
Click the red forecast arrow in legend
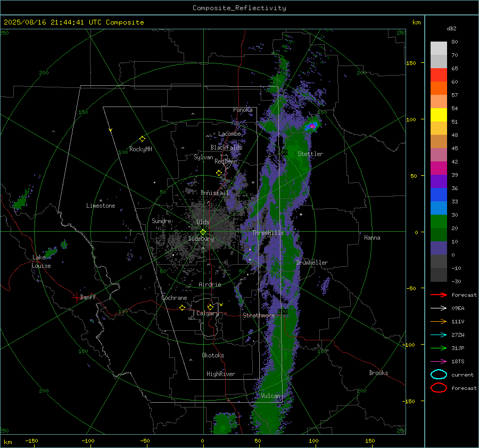(439, 295)
